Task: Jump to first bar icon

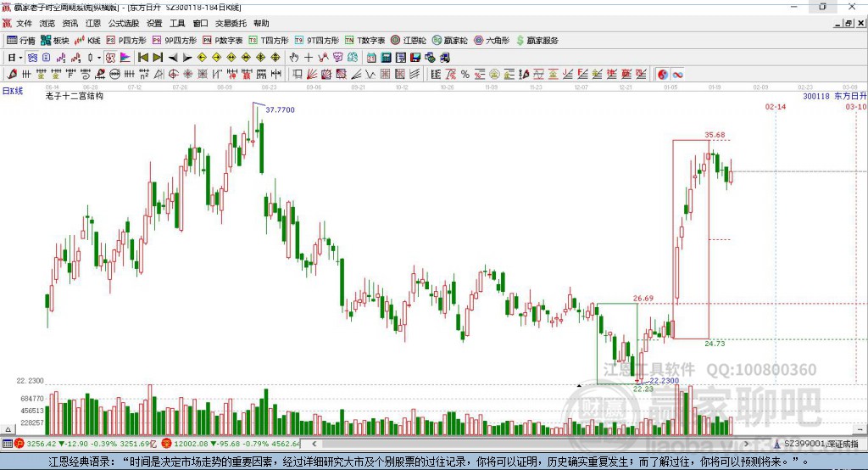Action: (142, 58)
